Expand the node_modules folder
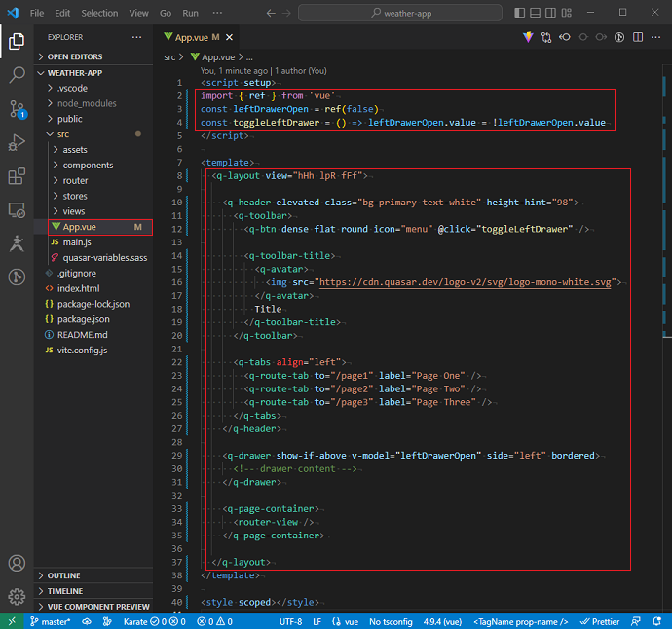This screenshot has height=629, width=672. tap(93, 103)
